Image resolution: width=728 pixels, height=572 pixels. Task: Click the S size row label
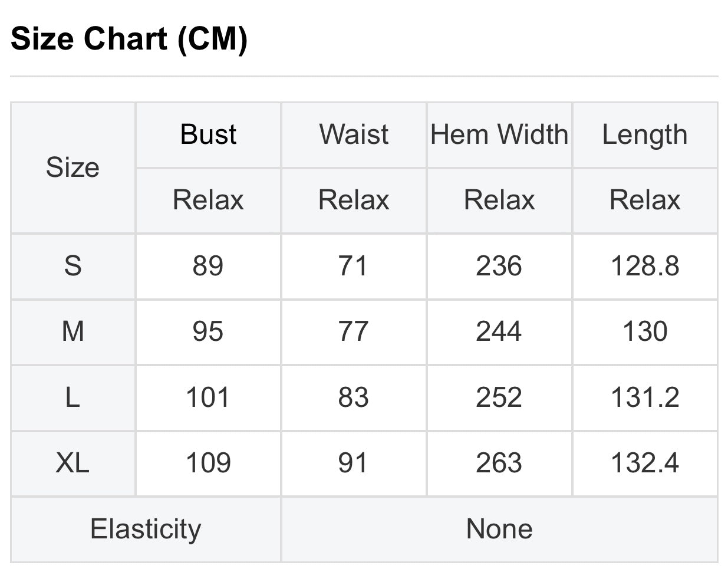click(73, 266)
